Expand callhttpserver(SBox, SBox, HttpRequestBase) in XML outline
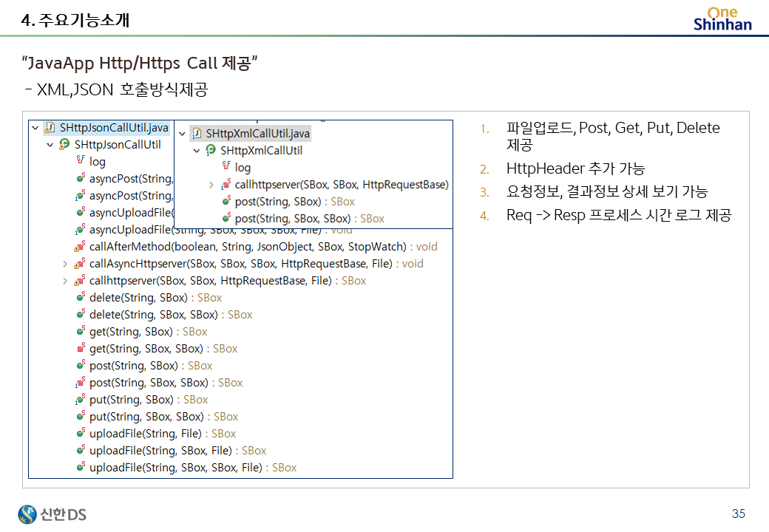The height and width of the screenshot is (532, 769). [211, 185]
